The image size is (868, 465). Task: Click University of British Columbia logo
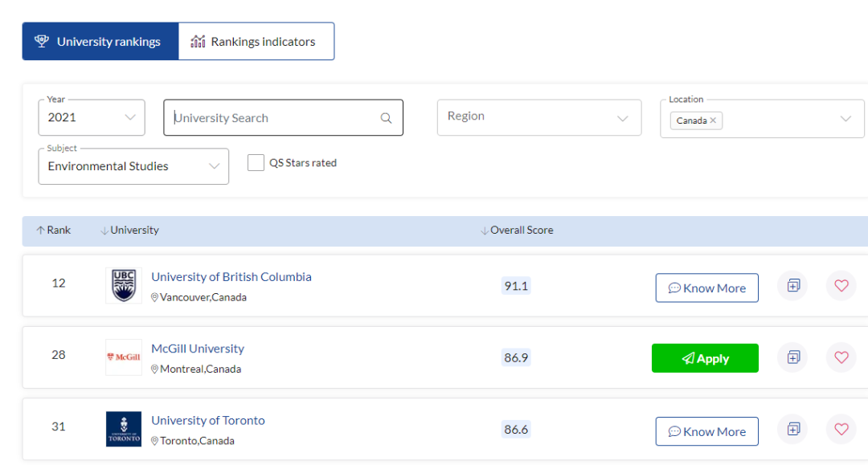click(124, 285)
